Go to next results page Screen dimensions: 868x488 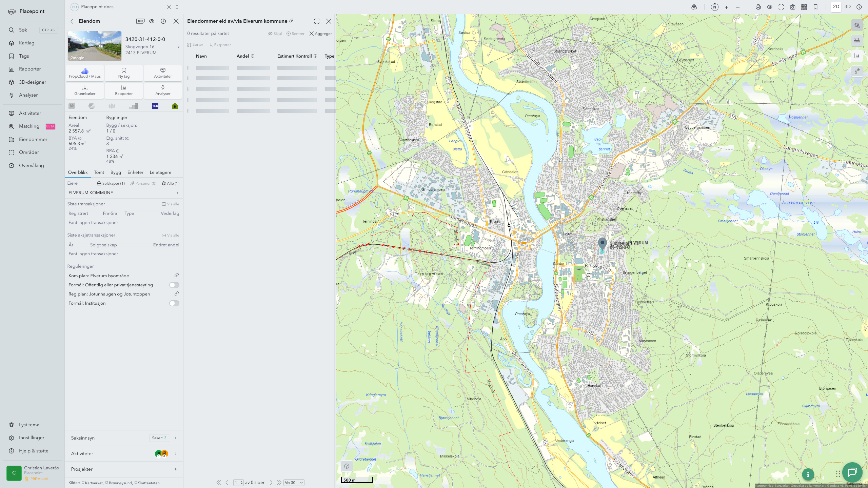271,483
